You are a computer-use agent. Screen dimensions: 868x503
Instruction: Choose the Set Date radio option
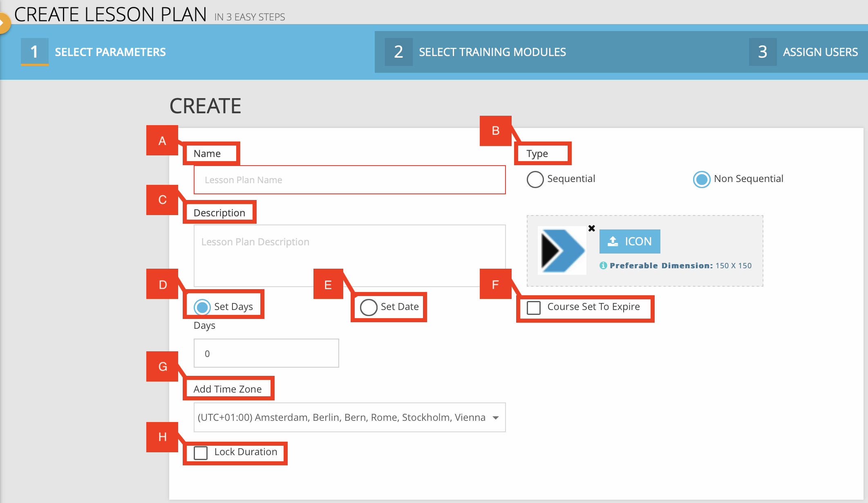coord(369,307)
